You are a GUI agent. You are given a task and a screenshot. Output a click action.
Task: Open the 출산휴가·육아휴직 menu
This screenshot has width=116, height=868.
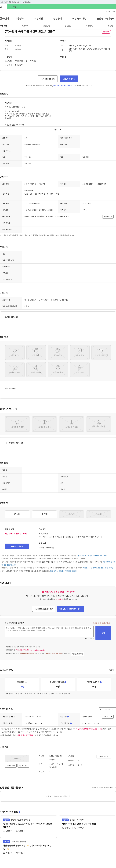tap(105, 19)
